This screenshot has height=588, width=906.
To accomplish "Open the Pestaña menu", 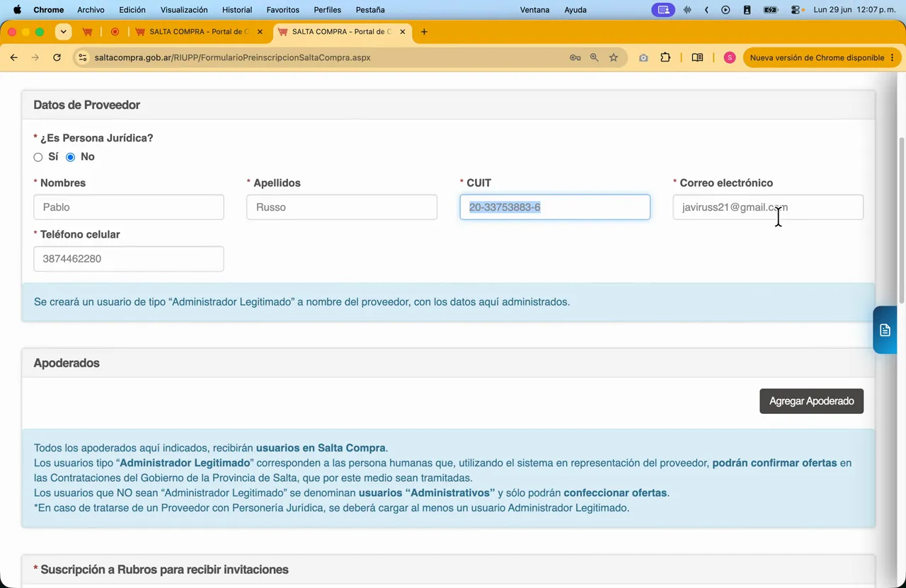I will coord(370,10).
